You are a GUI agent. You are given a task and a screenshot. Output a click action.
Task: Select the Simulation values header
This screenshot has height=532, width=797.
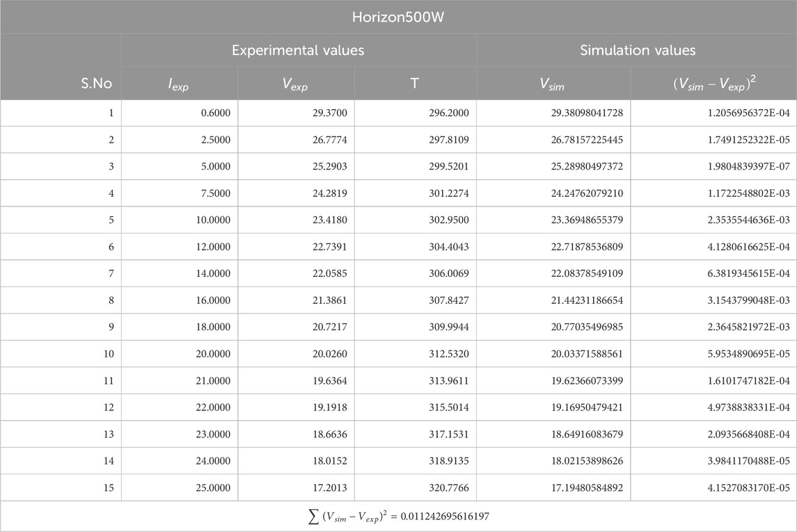[x=638, y=50]
